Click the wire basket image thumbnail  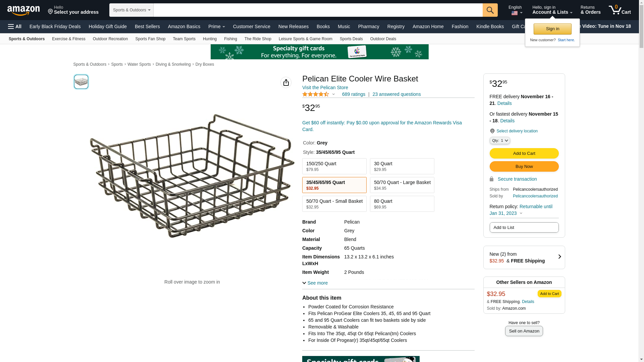click(81, 82)
